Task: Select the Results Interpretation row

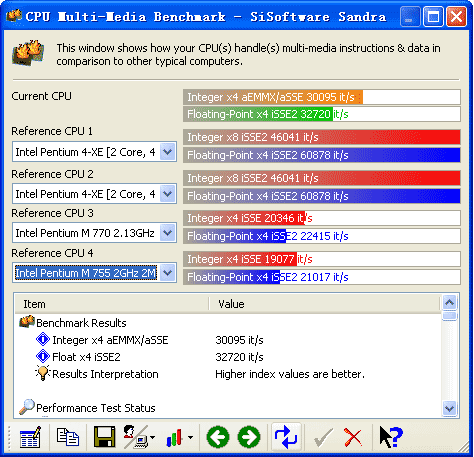Action: [228, 374]
